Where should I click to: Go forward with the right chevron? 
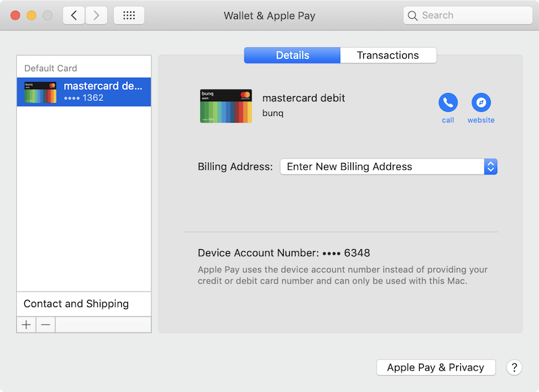tap(96, 15)
